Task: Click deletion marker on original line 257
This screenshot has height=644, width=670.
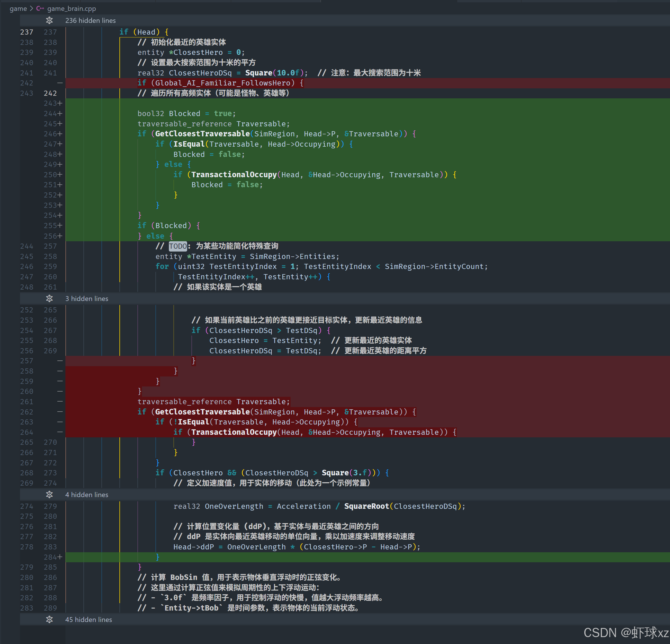Action: point(60,361)
